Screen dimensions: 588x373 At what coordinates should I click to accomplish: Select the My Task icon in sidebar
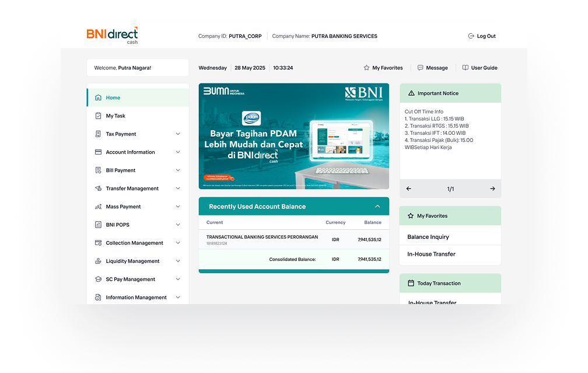(x=98, y=116)
